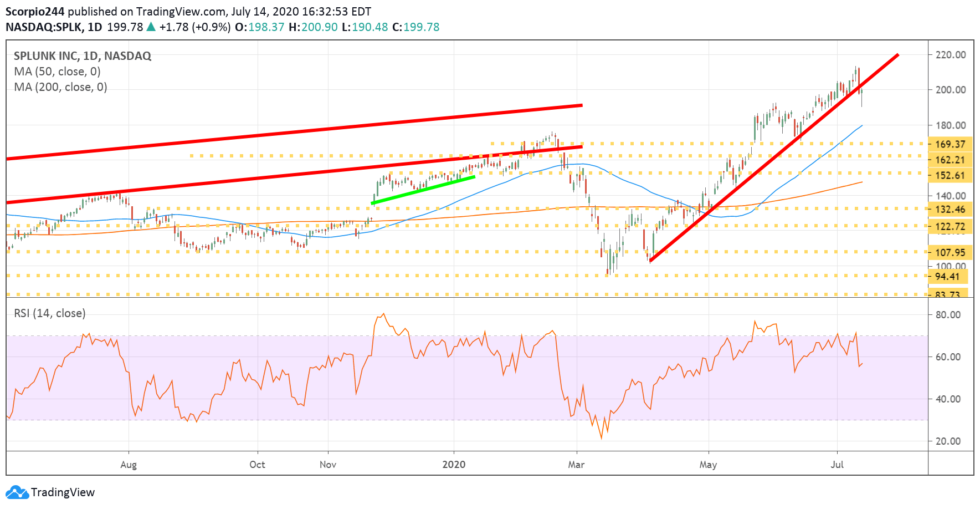Click the +1.78 (+0.9%) change value
Screen dimensions: 980x509
coord(195,27)
